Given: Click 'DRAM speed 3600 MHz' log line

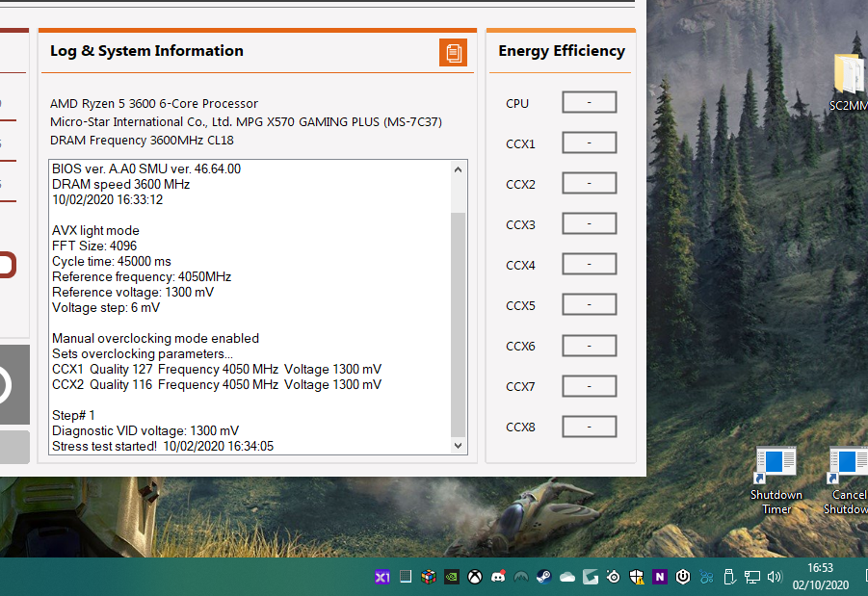Looking at the screenshot, I should [120, 184].
